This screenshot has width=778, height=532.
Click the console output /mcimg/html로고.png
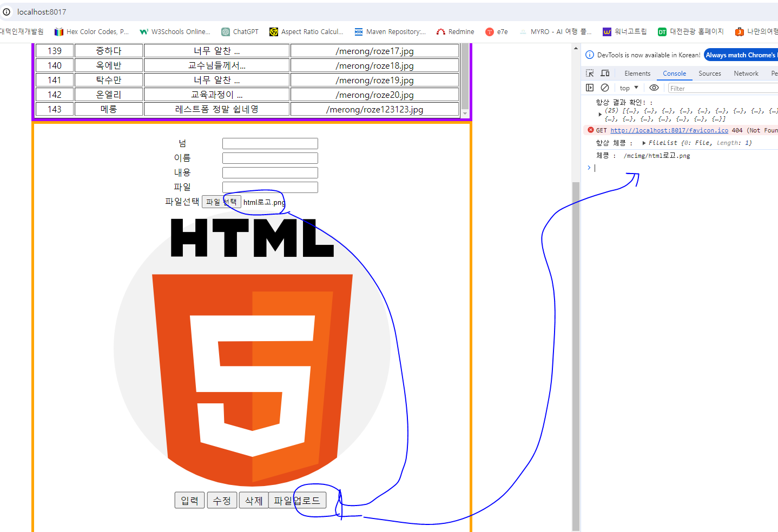click(x=657, y=156)
